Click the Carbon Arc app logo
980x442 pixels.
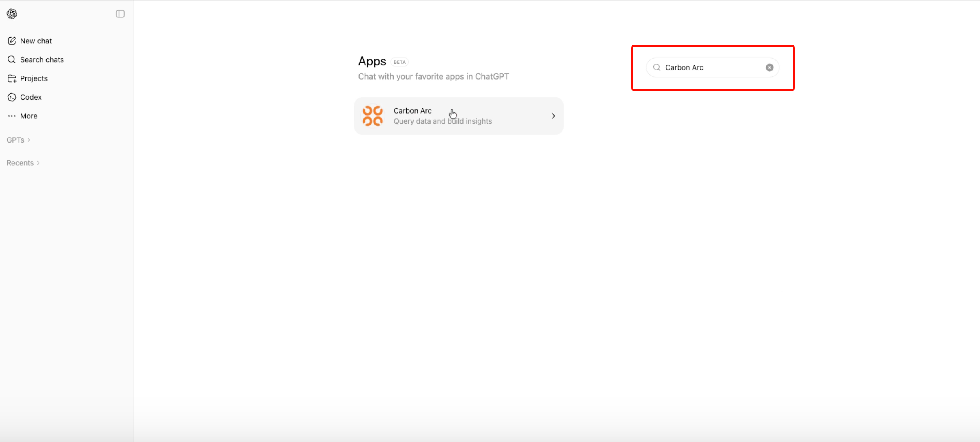pyautogui.click(x=372, y=116)
